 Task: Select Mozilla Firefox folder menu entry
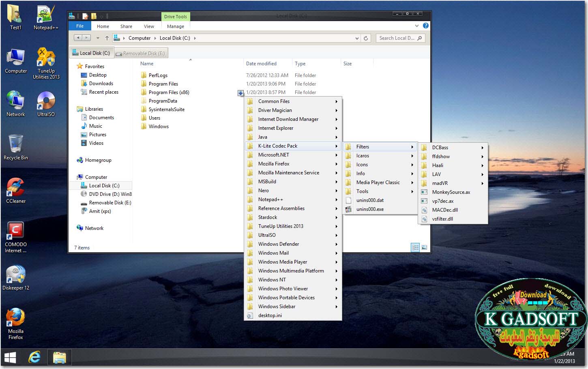pyautogui.click(x=293, y=164)
